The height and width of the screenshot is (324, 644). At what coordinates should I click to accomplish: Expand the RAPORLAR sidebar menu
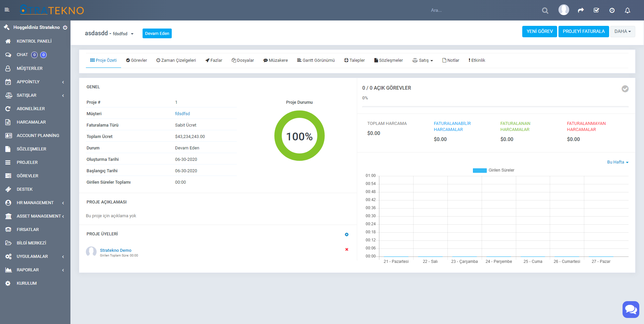(x=35, y=270)
